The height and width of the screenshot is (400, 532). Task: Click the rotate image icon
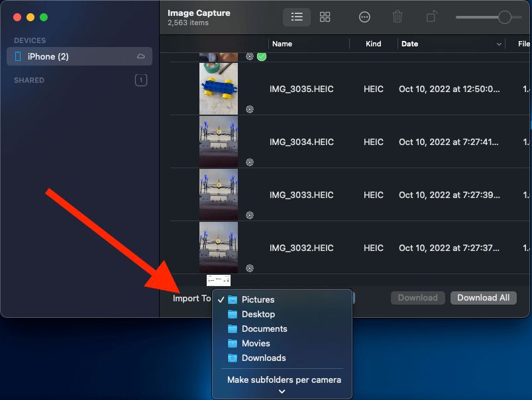coord(431,17)
